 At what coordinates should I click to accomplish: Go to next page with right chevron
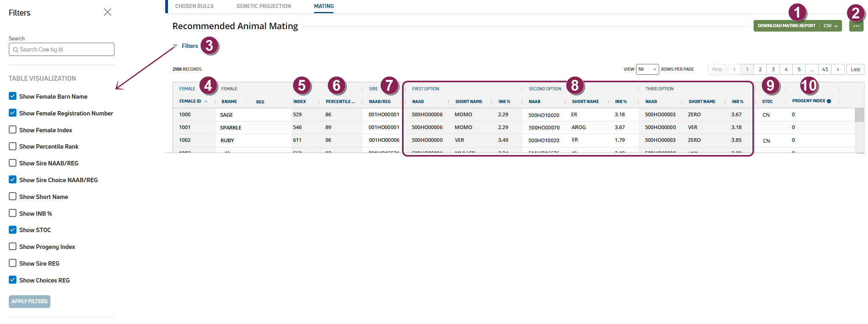pos(838,70)
